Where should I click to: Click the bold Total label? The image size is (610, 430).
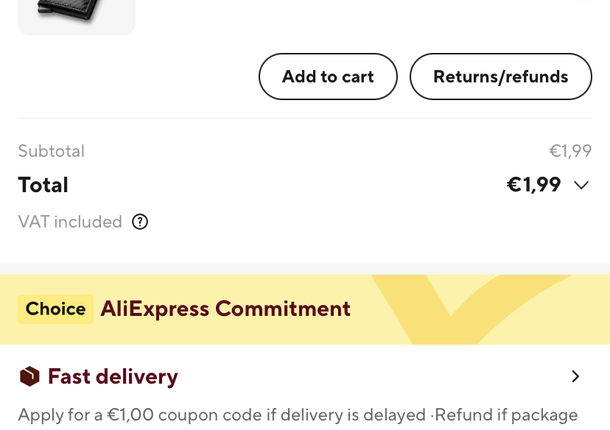tap(43, 185)
